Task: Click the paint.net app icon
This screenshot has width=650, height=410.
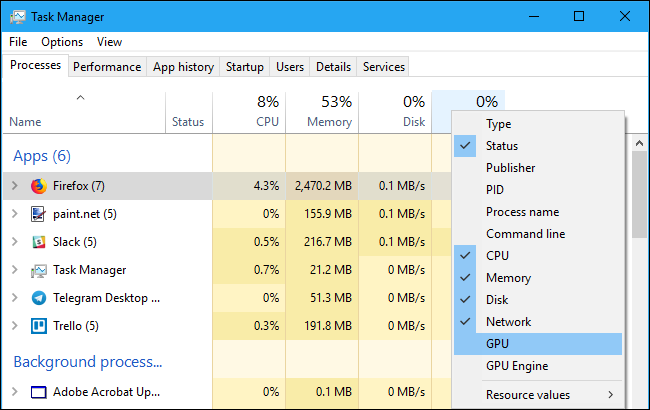Action: [39, 214]
